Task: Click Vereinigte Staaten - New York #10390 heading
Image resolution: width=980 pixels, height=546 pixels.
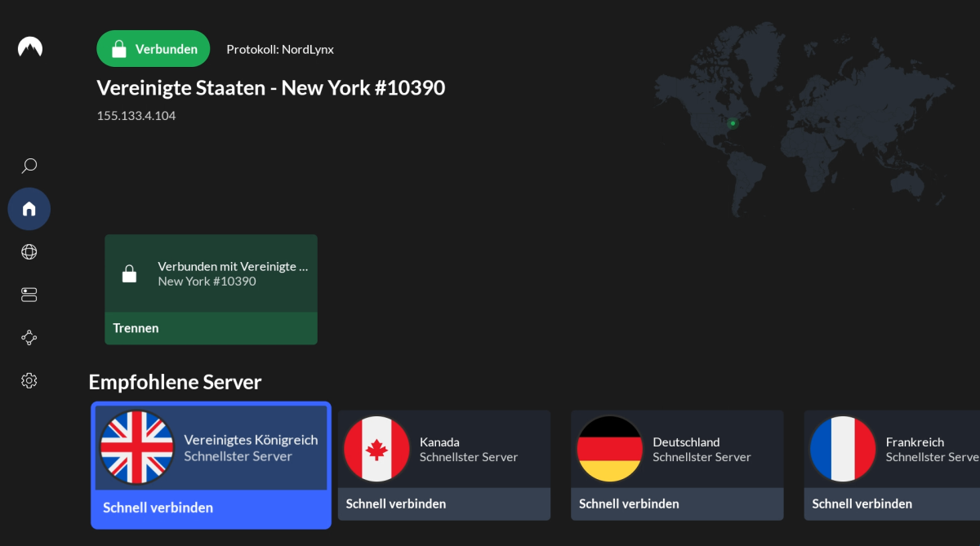Action: [271, 88]
